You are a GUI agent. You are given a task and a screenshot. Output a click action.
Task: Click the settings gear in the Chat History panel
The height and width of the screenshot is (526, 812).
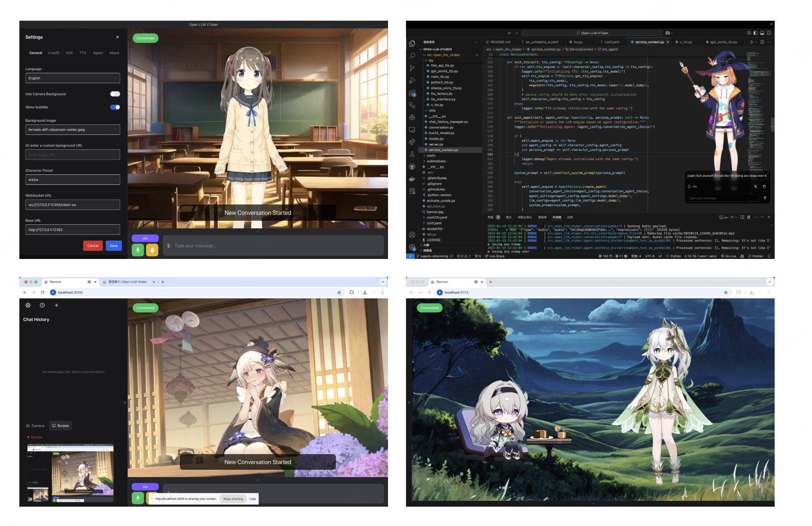28,305
